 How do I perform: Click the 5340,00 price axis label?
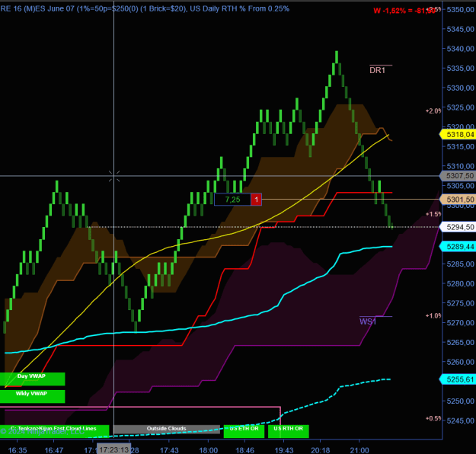460,49
